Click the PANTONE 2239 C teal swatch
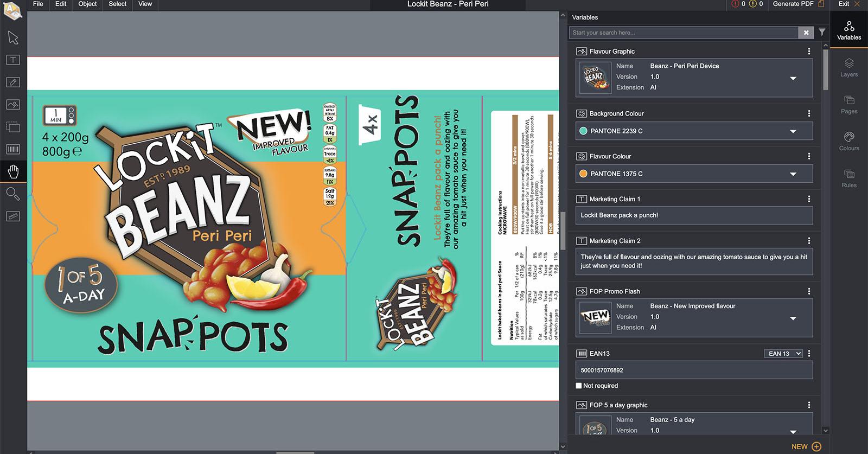The height and width of the screenshot is (454, 868). (x=583, y=131)
